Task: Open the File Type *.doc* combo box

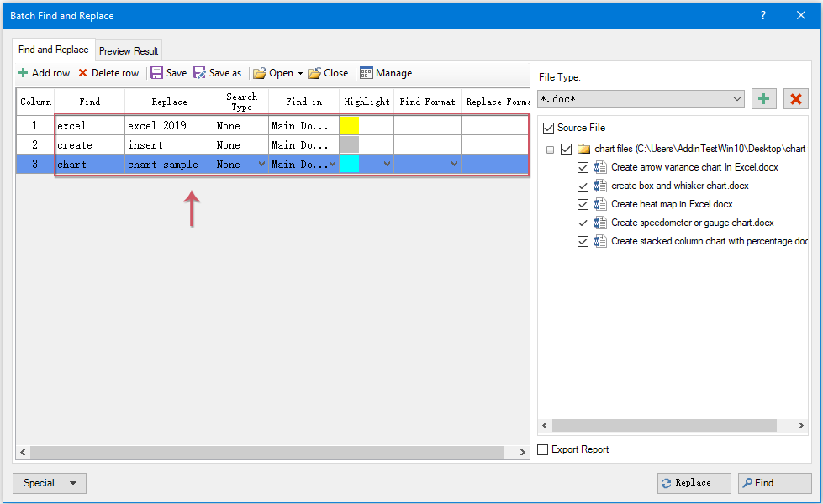Action: [641, 98]
